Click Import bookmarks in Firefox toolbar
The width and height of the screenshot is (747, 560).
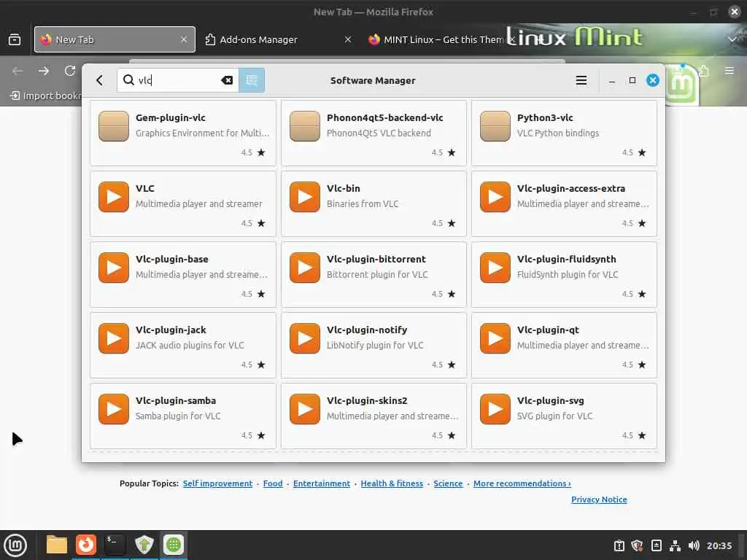coord(46,96)
